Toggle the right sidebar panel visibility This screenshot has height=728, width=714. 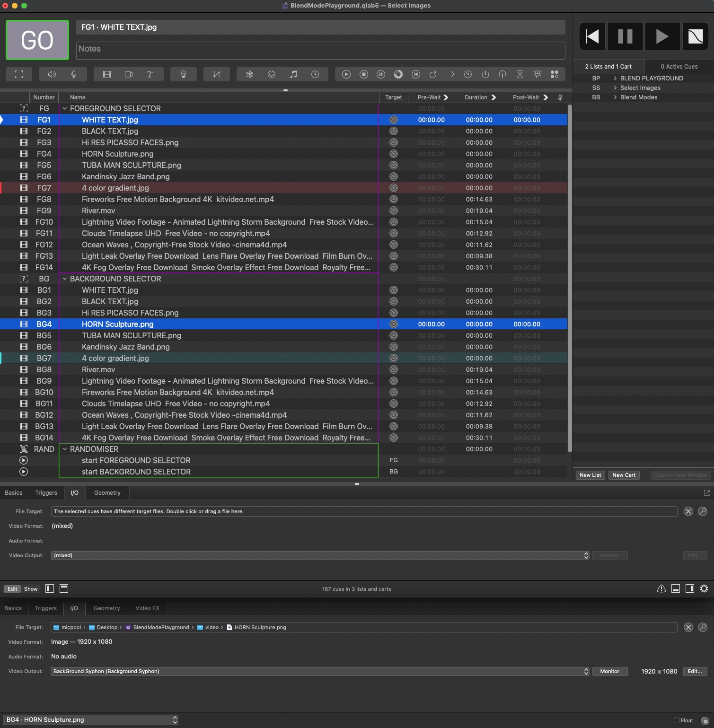pos(690,588)
